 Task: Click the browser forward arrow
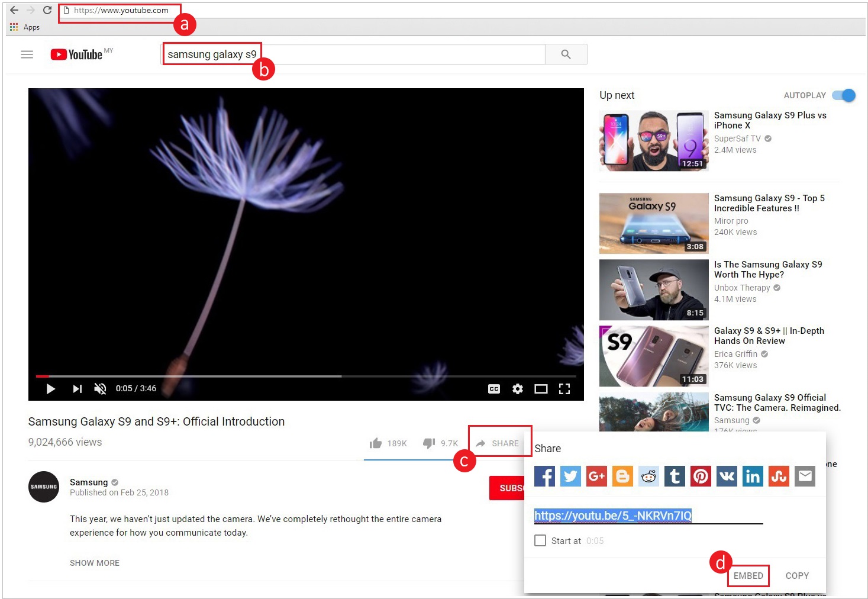31,10
